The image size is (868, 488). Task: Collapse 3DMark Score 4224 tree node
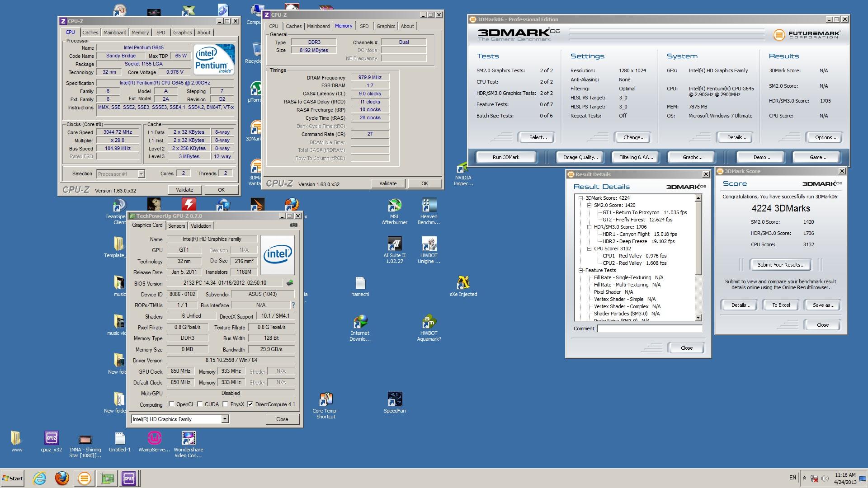point(580,198)
